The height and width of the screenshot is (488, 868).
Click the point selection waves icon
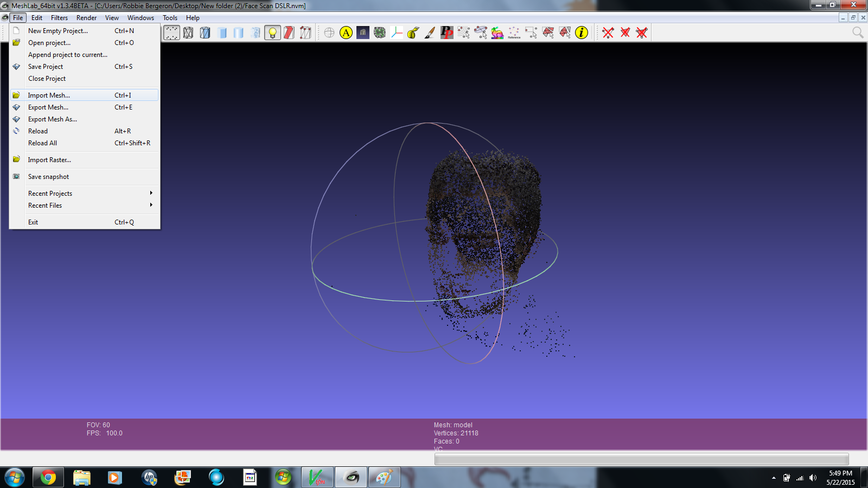click(x=464, y=33)
